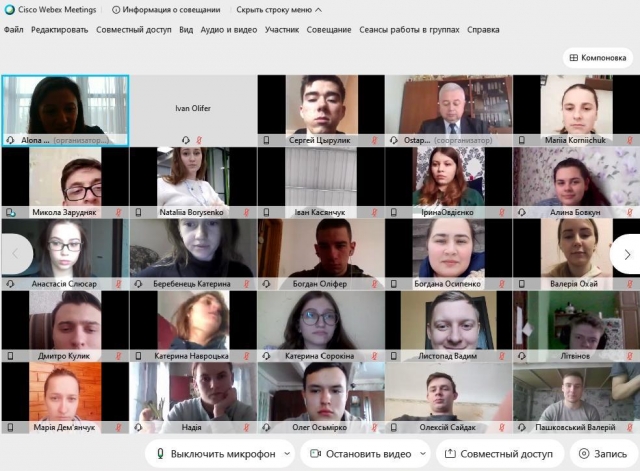
Task: Click the name label Катерина Сорокіна
Action: point(319,356)
